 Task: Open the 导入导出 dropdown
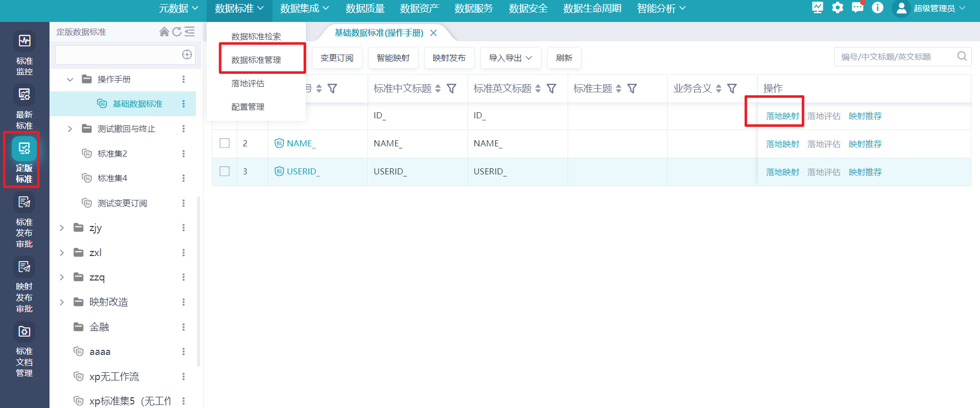point(510,58)
